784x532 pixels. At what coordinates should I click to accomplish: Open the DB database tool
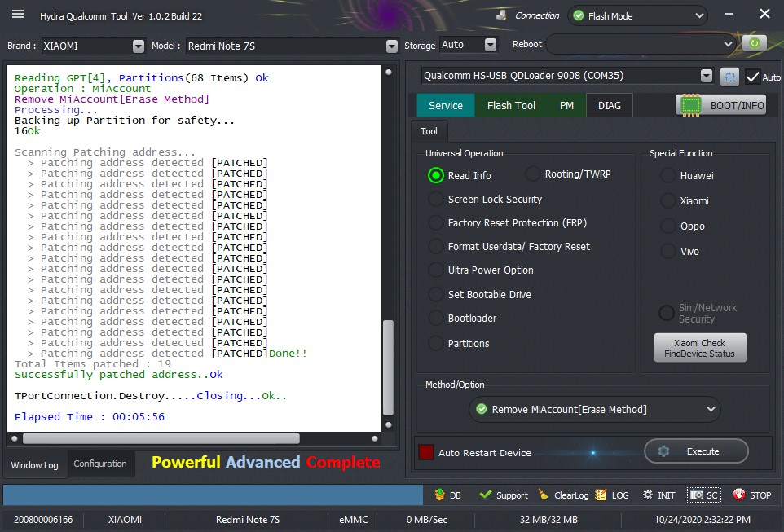pyautogui.click(x=448, y=495)
